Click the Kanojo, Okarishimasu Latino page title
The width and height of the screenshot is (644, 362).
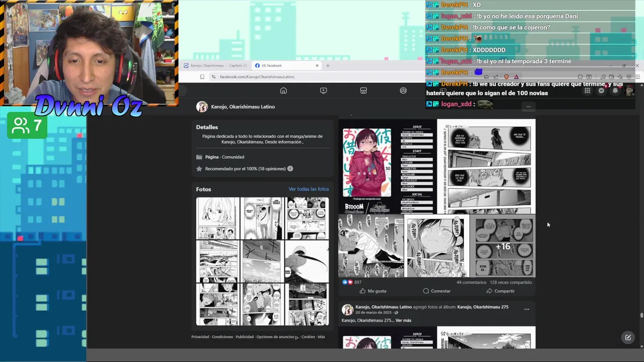point(243,107)
